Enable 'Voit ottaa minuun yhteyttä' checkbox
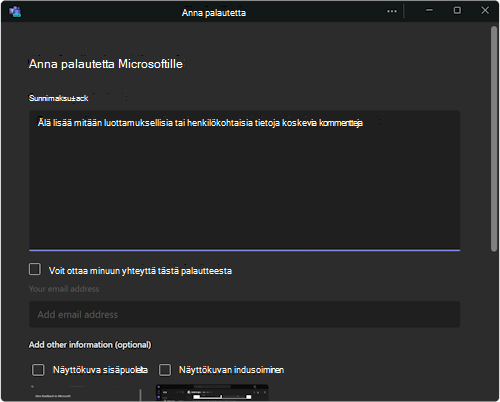 pyautogui.click(x=35, y=269)
